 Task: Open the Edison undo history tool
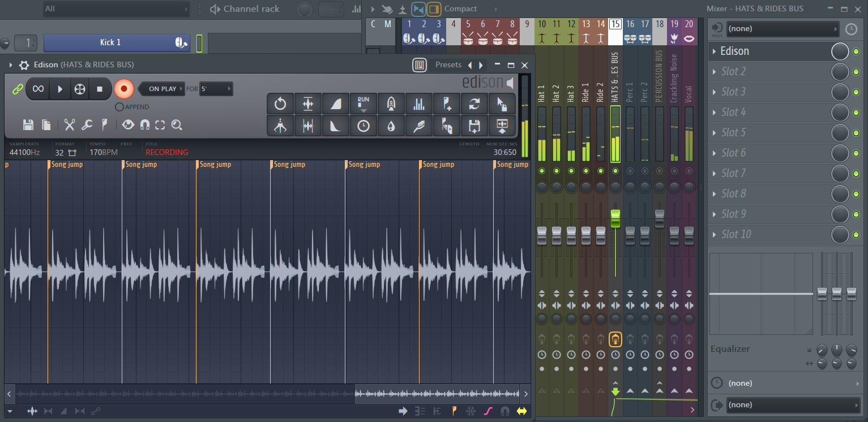pos(280,104)
